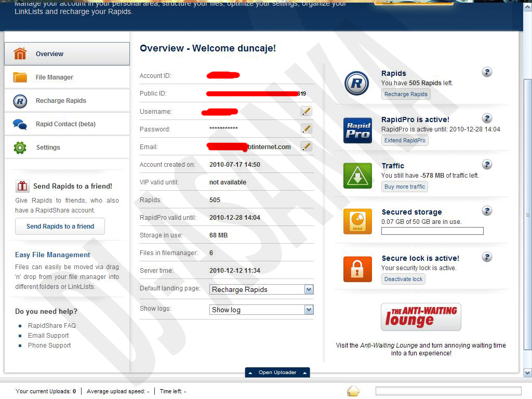Open help for Secure lock section
The image size is (532, 399).
tap(487, 257)
